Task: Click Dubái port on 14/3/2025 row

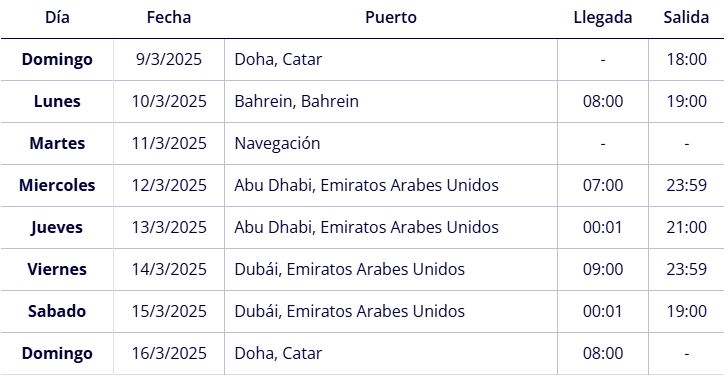Action: [x=349, y=269]
